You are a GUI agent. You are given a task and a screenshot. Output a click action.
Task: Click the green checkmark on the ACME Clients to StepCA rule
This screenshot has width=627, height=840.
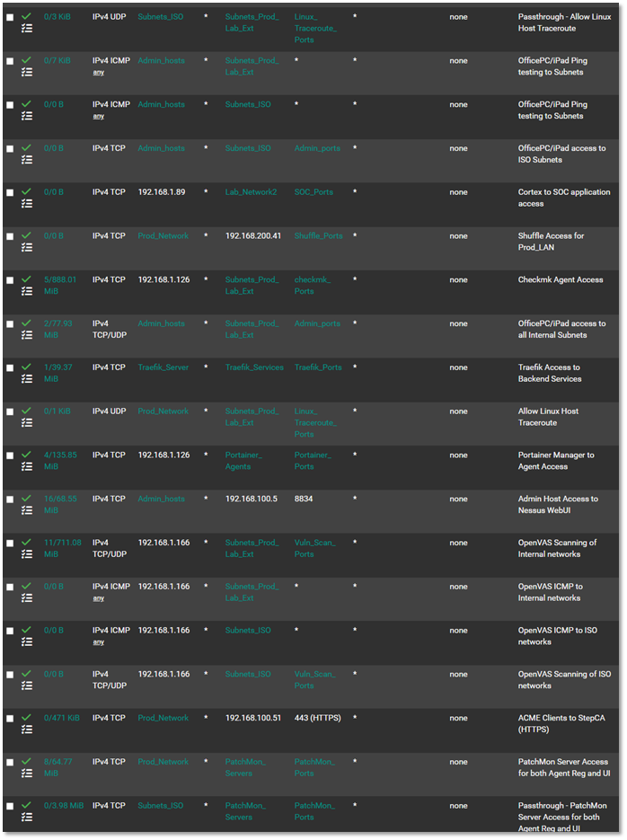pos(26,718)
